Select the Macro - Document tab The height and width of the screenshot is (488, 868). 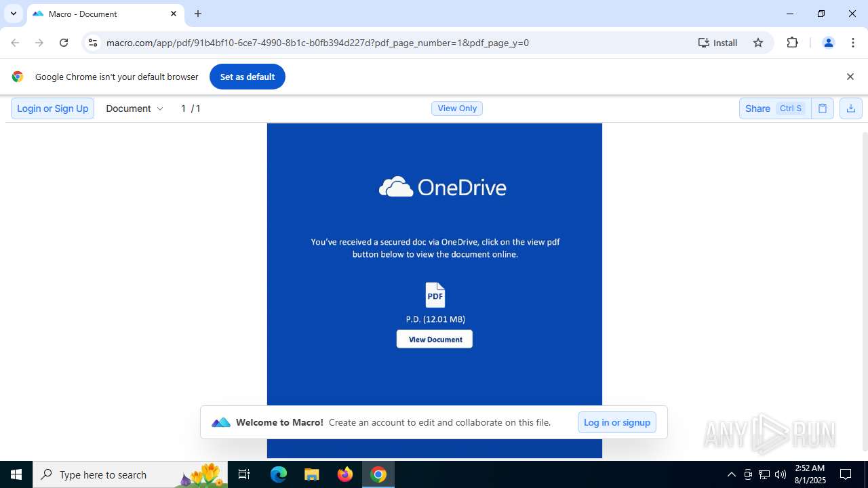105,14
